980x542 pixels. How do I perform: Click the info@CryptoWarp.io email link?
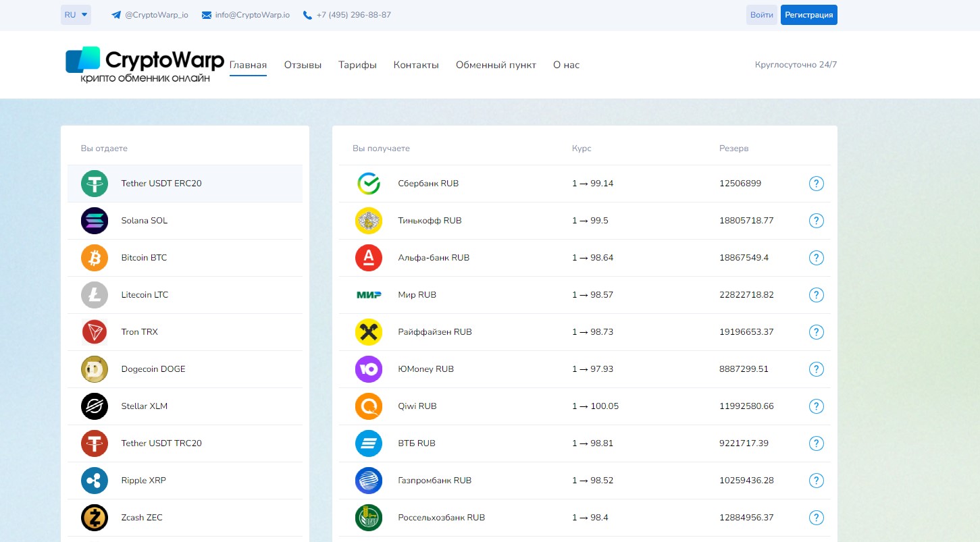coord(253,15)
